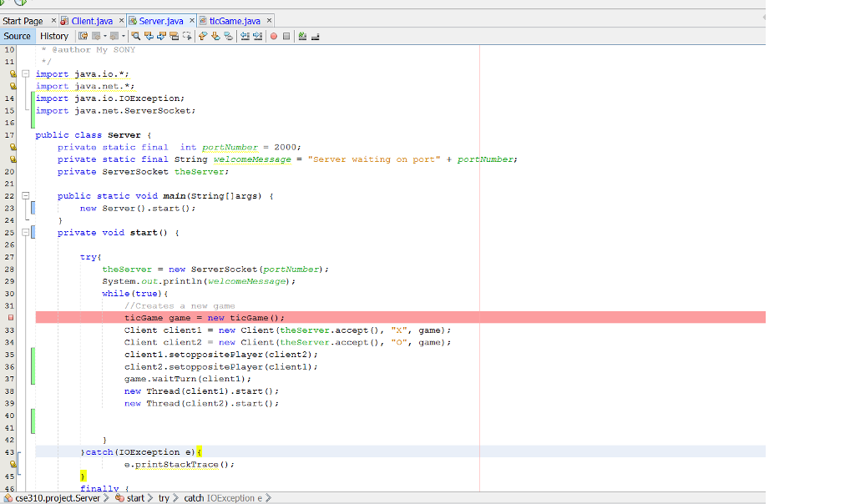Select the Find Selection magnifier icon

pyautogui.click(x=136, y=35)
